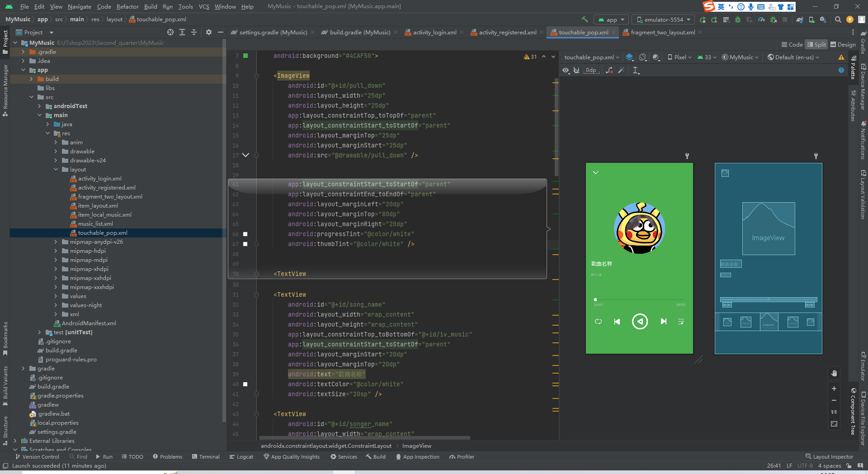Hide the Project tool window
This screenshot has height=474, width=868.
coord(220,32)
